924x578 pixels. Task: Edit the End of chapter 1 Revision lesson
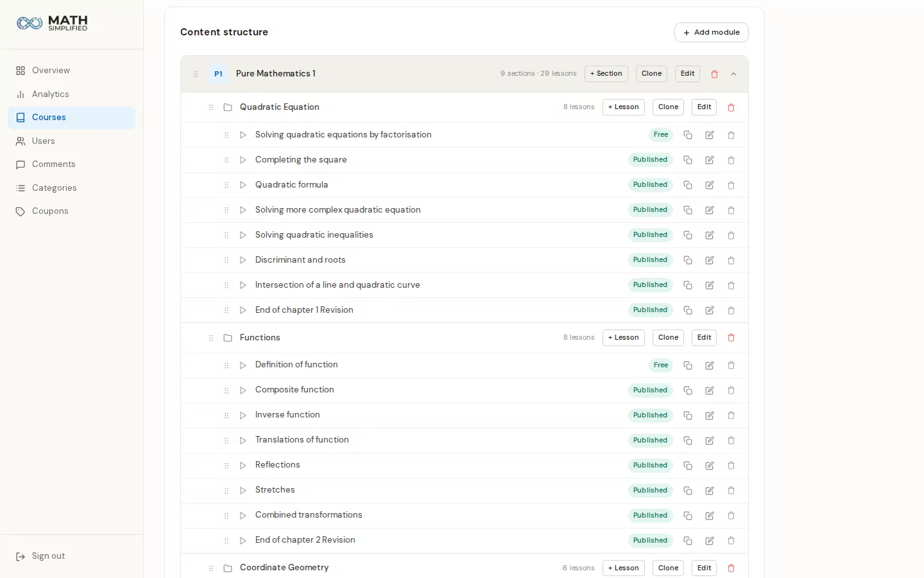click(x=710, y=310)
